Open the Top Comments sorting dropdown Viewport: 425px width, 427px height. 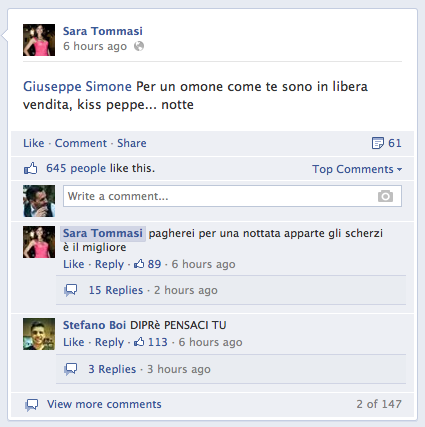[x=357, y=169]
